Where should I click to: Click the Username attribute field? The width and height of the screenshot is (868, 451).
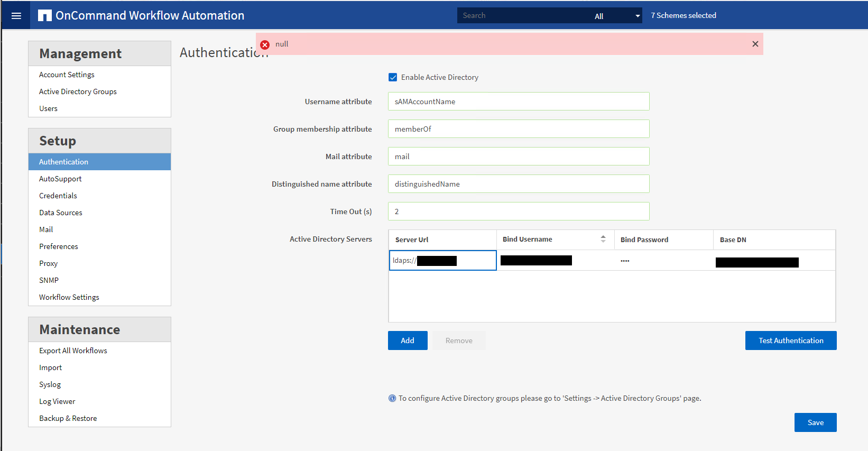click(518, 102)
